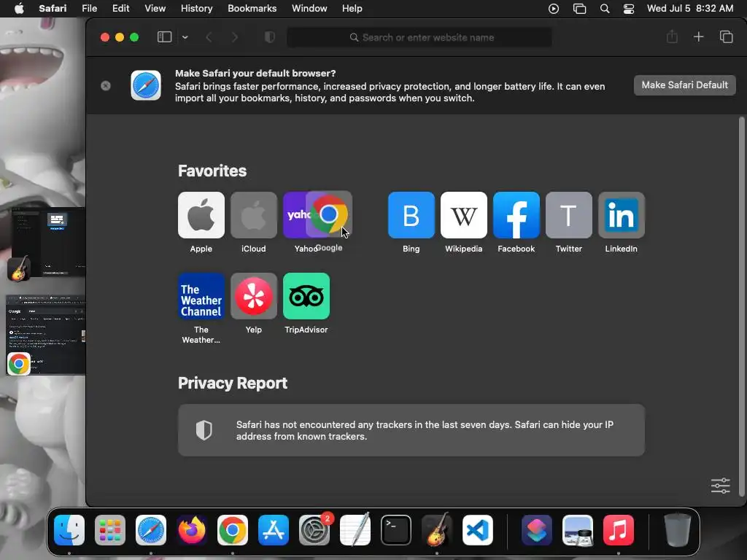747x560 pixels.
Task: Open the Trash in the Dock
Action: coord(678,530)
